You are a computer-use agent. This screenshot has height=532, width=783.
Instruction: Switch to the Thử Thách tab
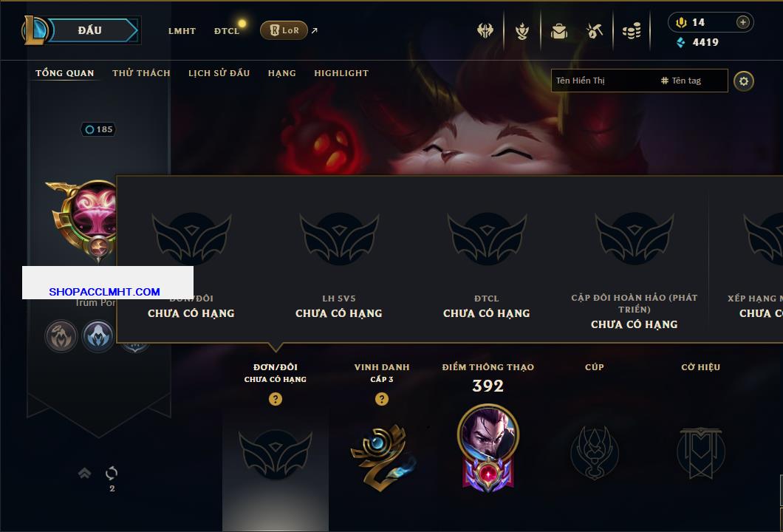pos(141,73)
